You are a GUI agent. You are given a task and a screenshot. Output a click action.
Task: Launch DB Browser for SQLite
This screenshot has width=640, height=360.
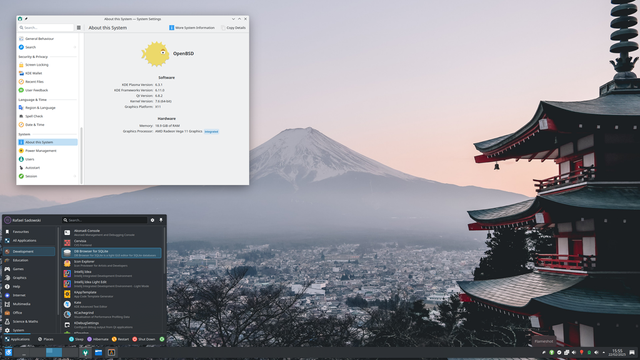[112, 253]
